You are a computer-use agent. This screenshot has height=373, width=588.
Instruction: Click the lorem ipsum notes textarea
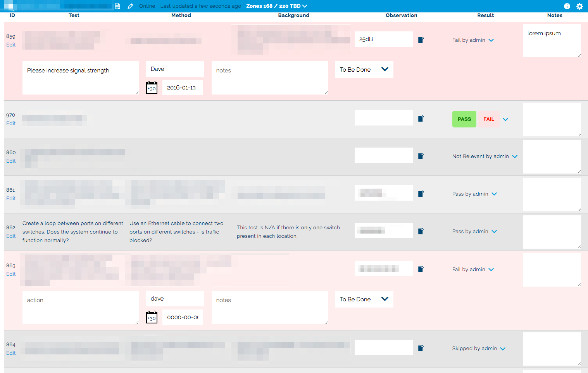coord(551,41)
